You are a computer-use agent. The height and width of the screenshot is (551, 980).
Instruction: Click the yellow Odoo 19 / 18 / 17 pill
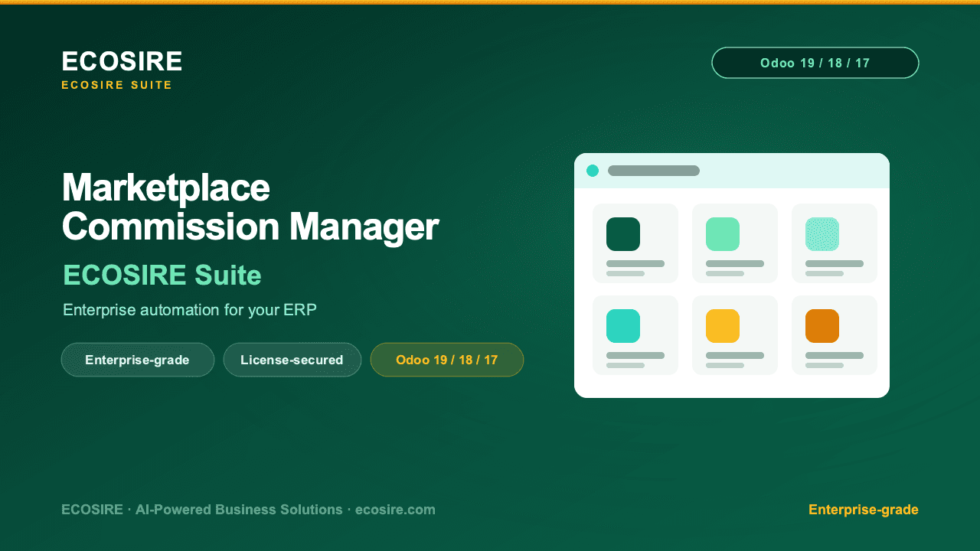(x=447, y=360)
